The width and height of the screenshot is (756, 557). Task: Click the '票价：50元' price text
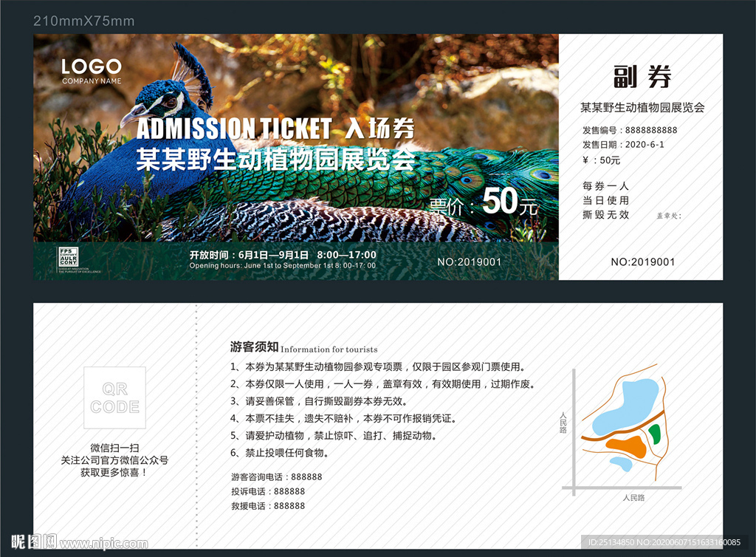pyautogui.click(x=483, y=202)
